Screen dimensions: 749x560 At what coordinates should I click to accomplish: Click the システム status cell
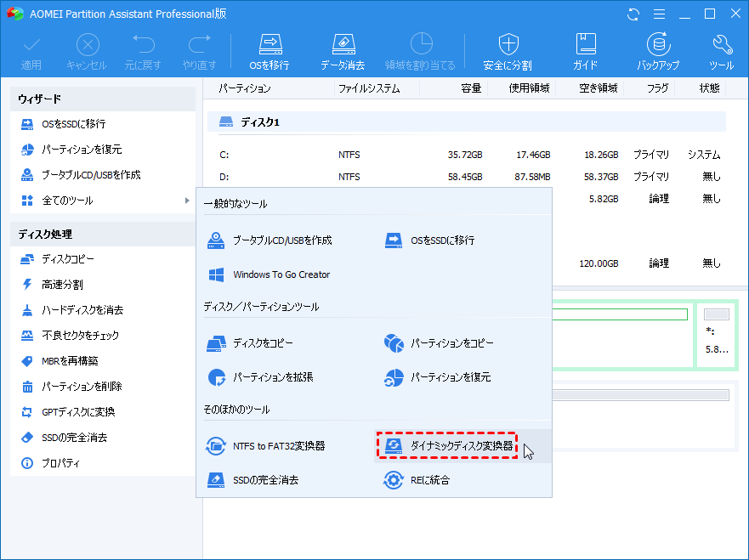(x=704, y=155)
